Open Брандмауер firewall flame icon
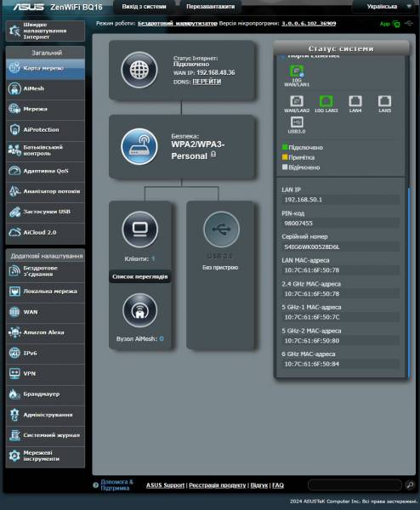This screenshot has height=510, width=420. [x=14, y=394]
